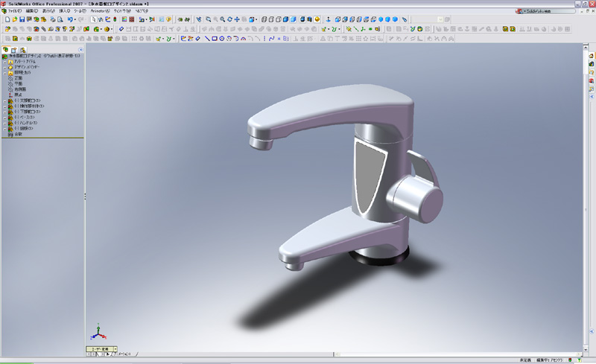Image resolution: width=596 pixels, height=364 pixels.
Task: Select the 原点 (Origin) item in tree
Action: coord(19,95)
